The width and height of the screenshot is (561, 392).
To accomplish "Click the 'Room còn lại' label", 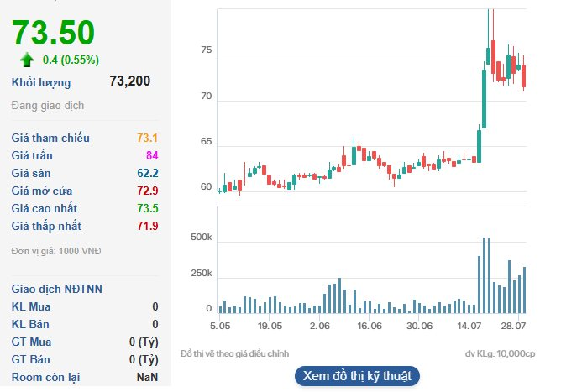I will [x=47, y=377].
